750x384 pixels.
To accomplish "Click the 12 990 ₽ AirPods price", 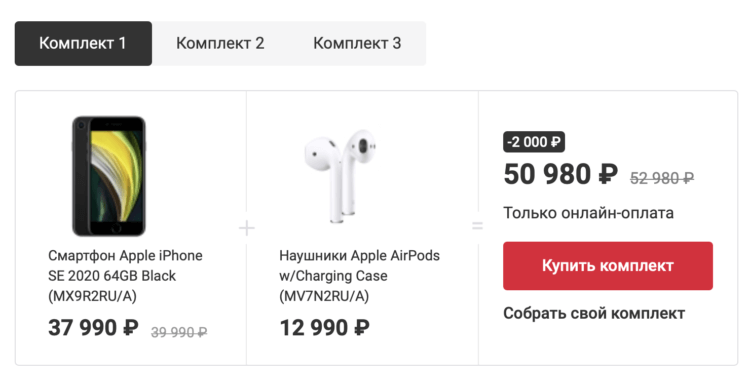I will (x=324, y=328).
